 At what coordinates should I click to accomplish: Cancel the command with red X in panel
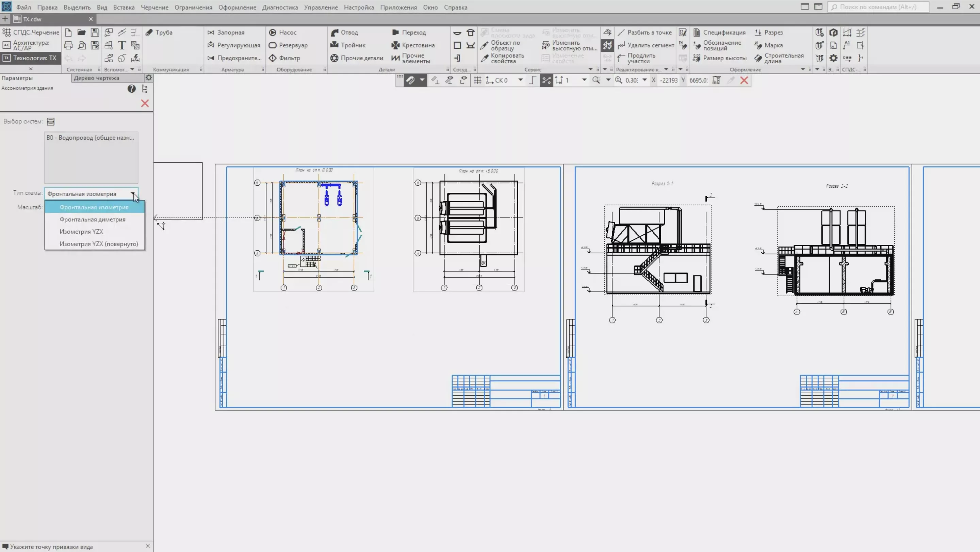pos(145,103)
